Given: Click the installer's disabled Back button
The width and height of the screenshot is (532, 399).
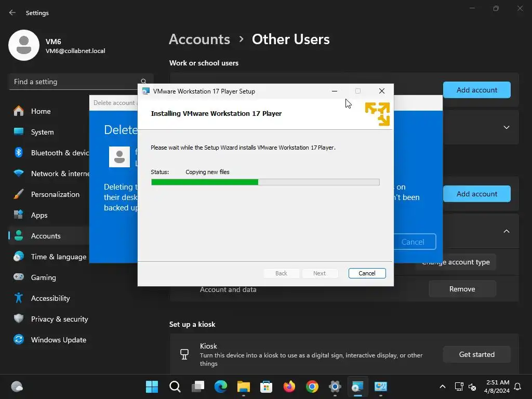Looking at the screenshot, I should 281,273.
